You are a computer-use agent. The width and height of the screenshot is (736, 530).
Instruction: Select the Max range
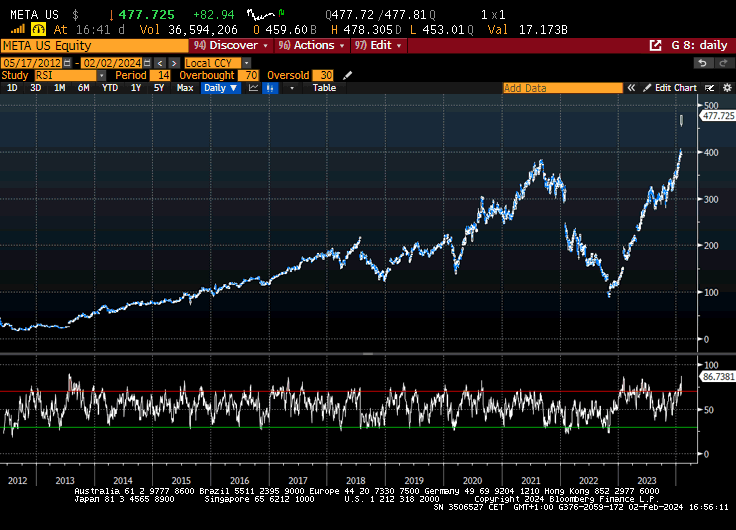185,88
